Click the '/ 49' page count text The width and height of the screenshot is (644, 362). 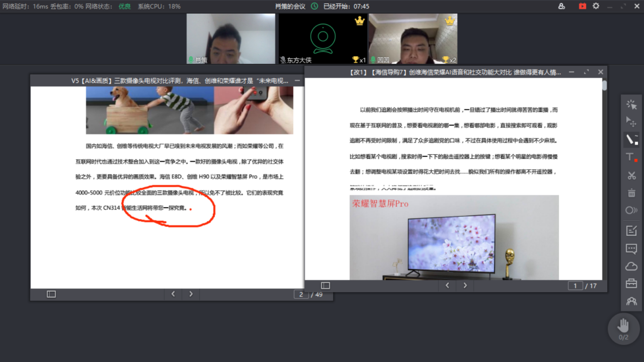tap(317, 294)
